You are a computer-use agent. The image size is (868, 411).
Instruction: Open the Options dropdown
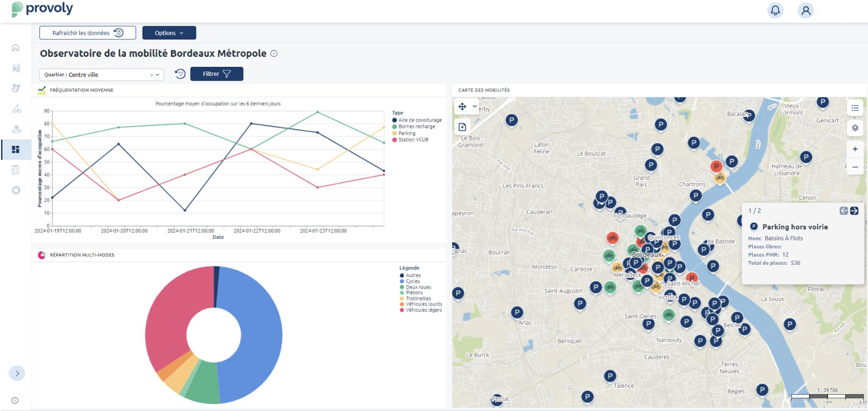pyautogui.click(x=169, y=33)
